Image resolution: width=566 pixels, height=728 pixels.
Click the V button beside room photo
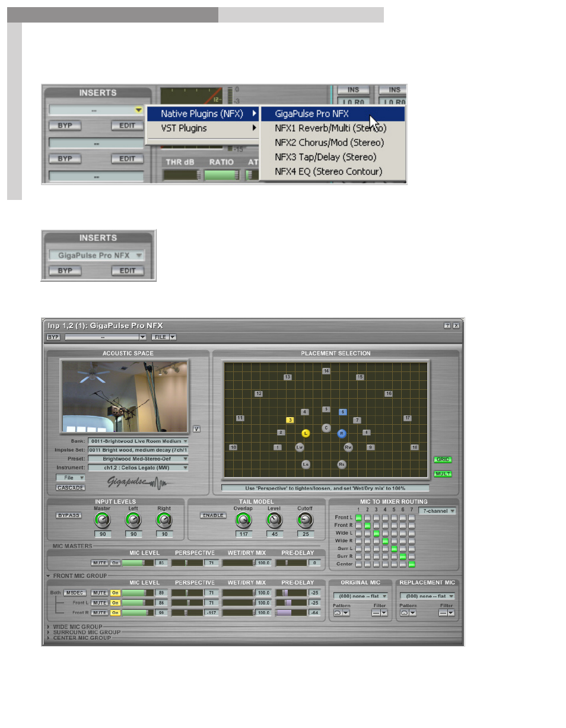pyautogui.click(x=196, y=429)
